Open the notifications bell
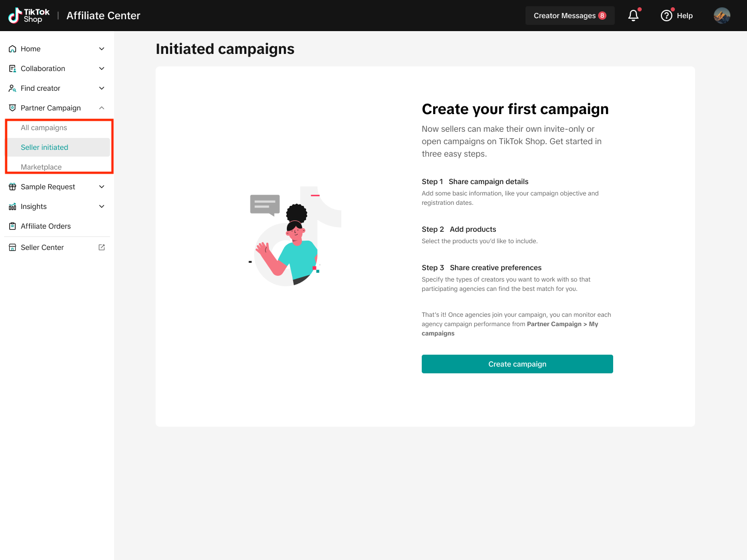The image size is (747, 560). point(633,16)
